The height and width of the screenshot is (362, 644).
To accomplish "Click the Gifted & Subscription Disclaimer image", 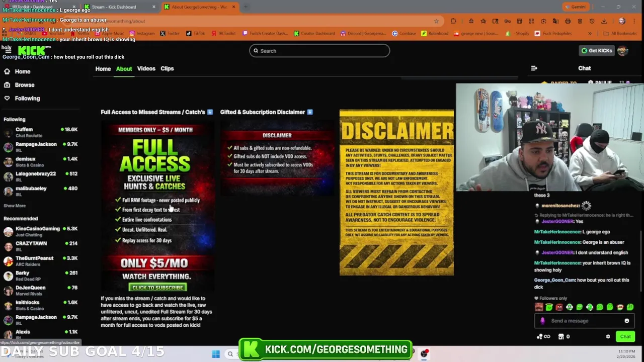I will tap(277, 158).
